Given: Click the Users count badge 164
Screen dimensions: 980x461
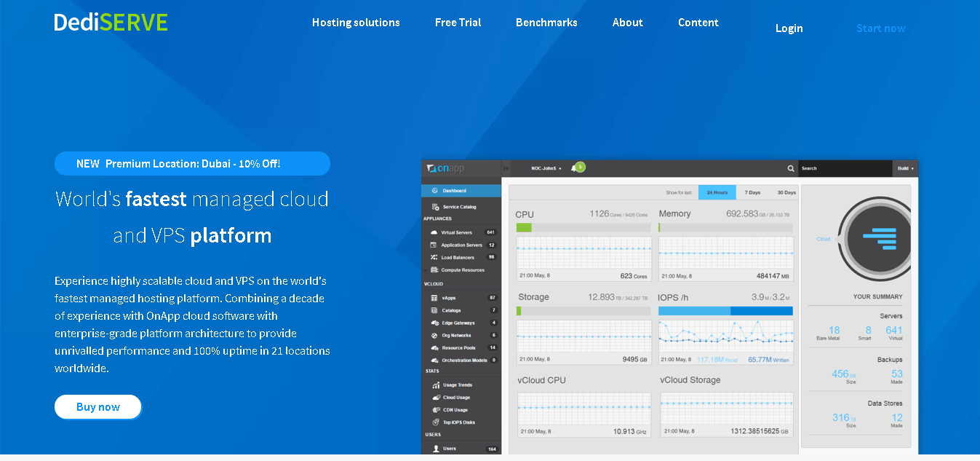Looking at the screenshot, I should (x=492, y=449).
